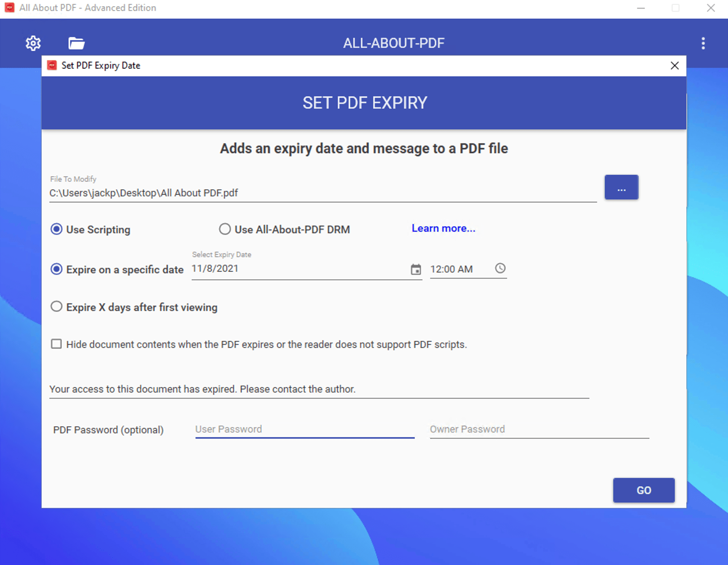Screen dimensions: 728x565
Task: Open the "Learn more..." link
Action: pyautogui.click(x=443, y=228)
